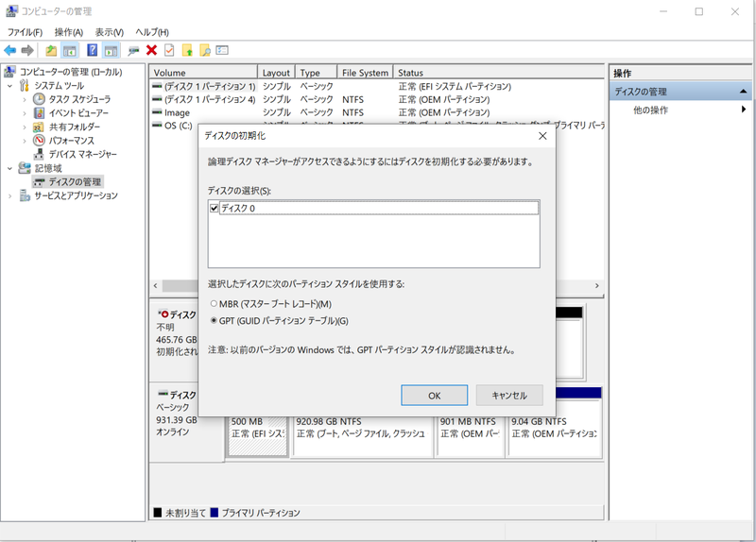Click the disk connect toolbar icon
The width and height of the screenshot is (756, 542).
point(133,50)
